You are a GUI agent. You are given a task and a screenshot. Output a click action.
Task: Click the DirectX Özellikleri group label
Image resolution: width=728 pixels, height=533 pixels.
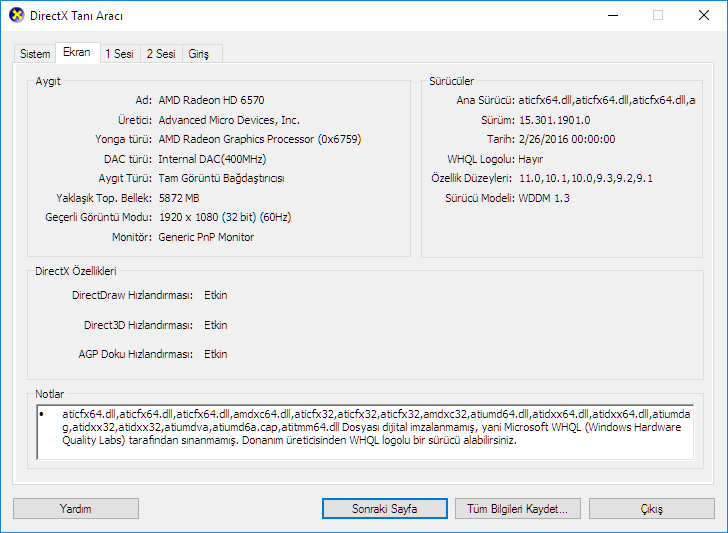[76, 271]
